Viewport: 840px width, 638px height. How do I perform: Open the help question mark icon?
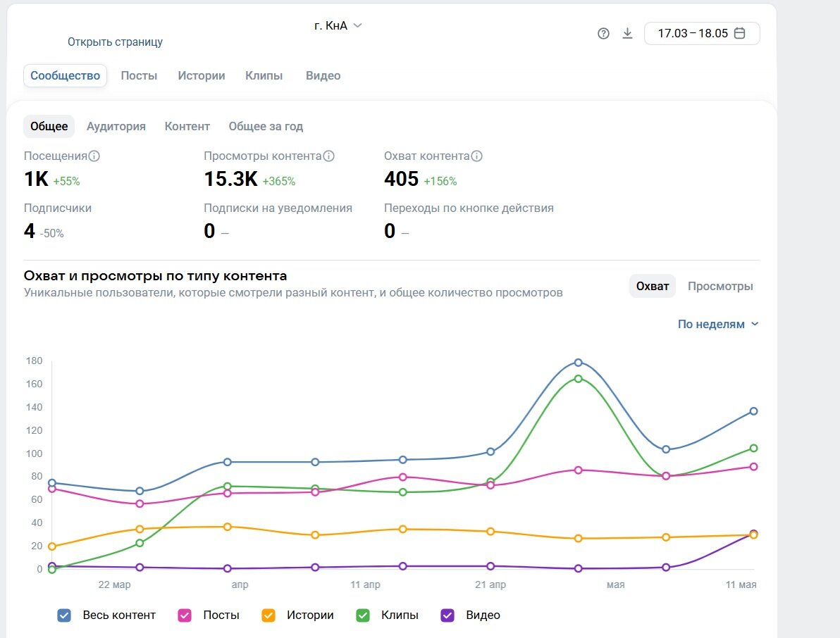point(603,34)
